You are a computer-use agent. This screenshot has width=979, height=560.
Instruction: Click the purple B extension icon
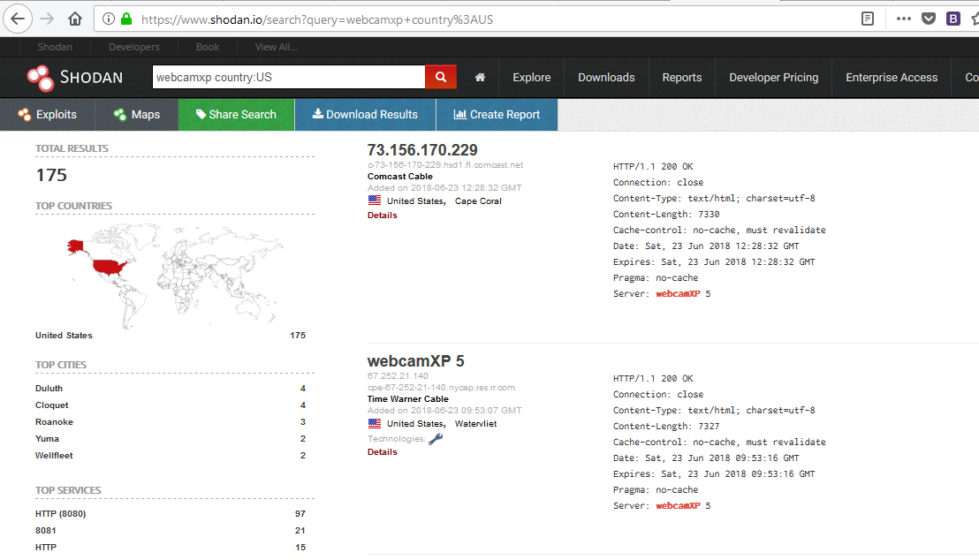952,19
